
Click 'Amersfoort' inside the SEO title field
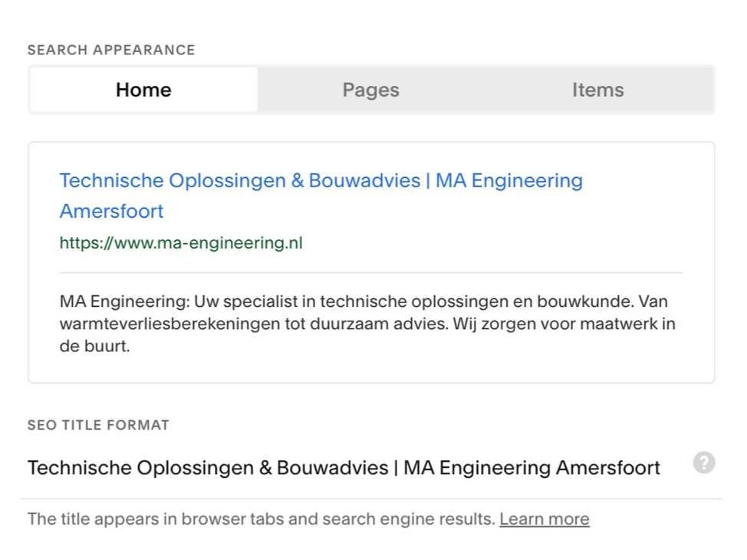pyautogui.click(x=608, y=467)
